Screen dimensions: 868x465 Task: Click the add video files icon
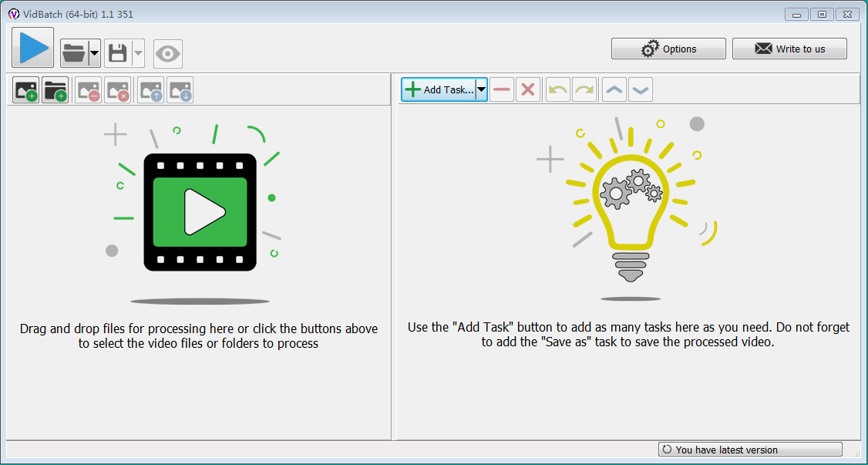pos(26,90)
